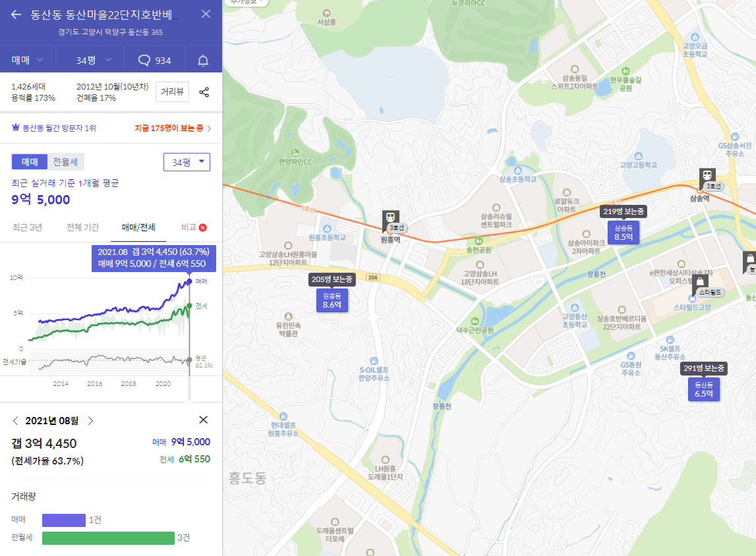
Task: Click the 현대셀프 원흥주유소 icon
Action: 283,416
